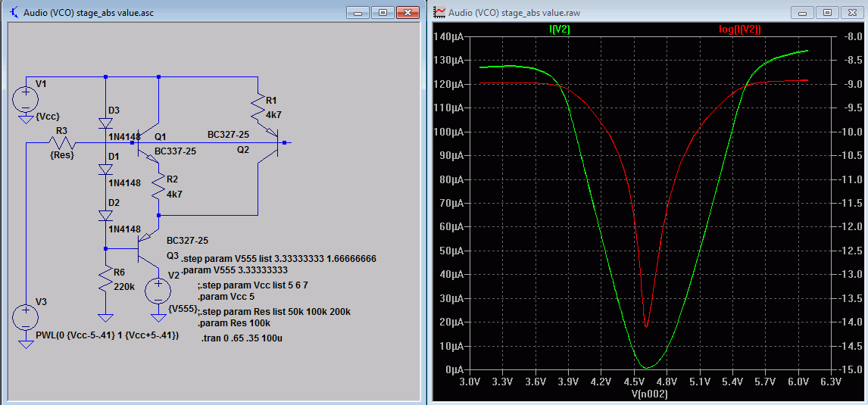868x405 pixels.
Task: Click the waveform window title icon
Action: tap(439, 12)
